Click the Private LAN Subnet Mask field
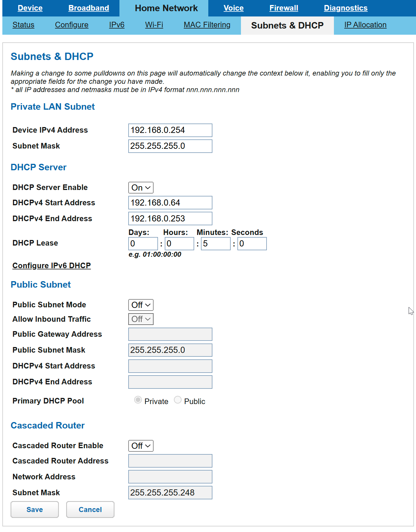416x532 pixels. pos(170,146)
